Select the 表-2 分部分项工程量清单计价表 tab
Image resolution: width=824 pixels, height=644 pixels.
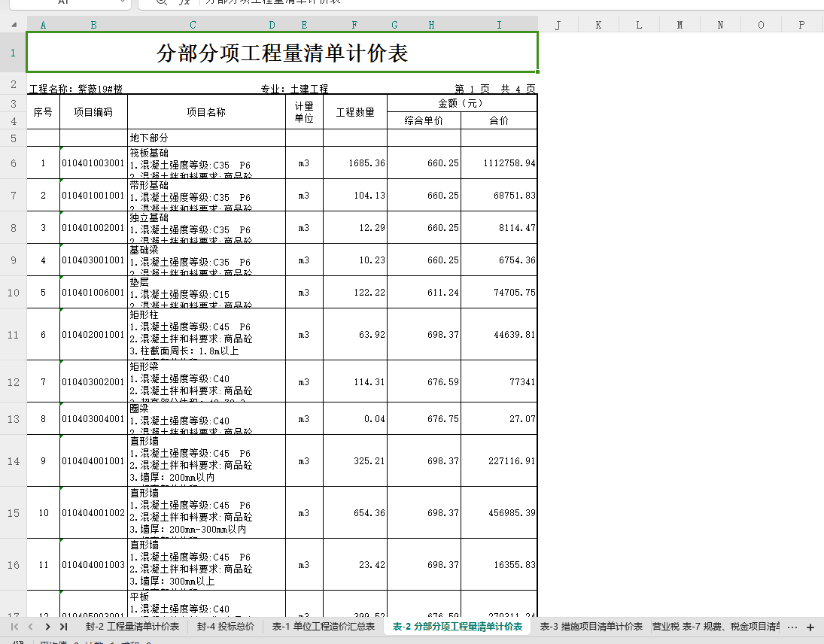(458, 626)
